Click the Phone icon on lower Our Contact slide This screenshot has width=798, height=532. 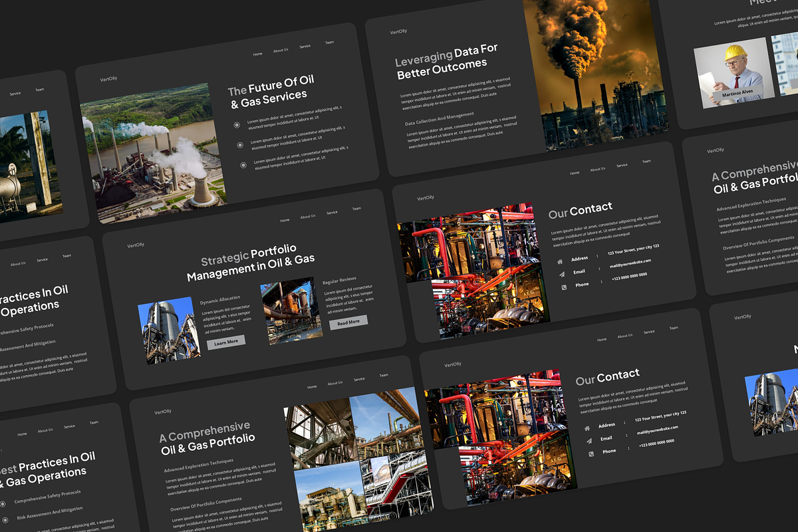tap(591, 454)
